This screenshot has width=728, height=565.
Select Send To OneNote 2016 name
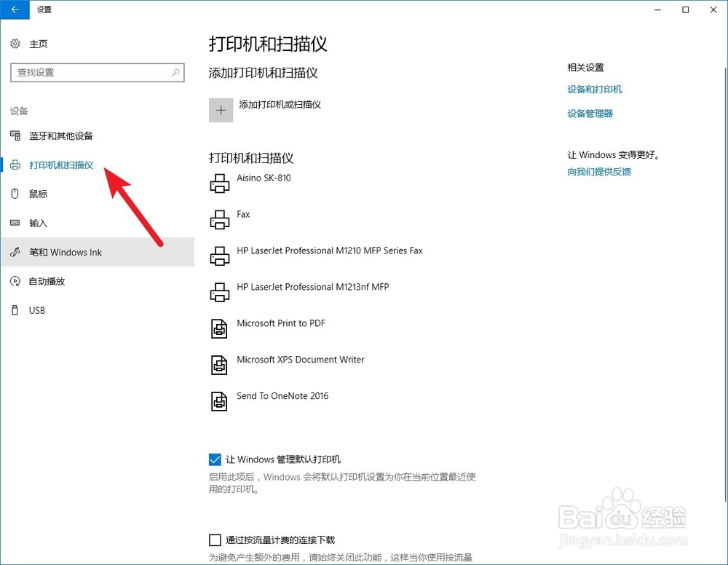click(x=282, y=395)
